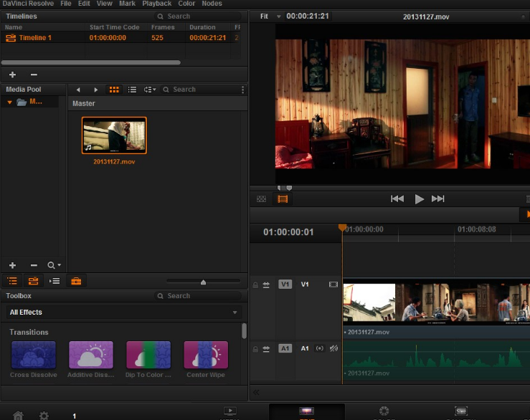
Task: Click the Toolbox vertical scrollbar
Action: pos(244,331)
